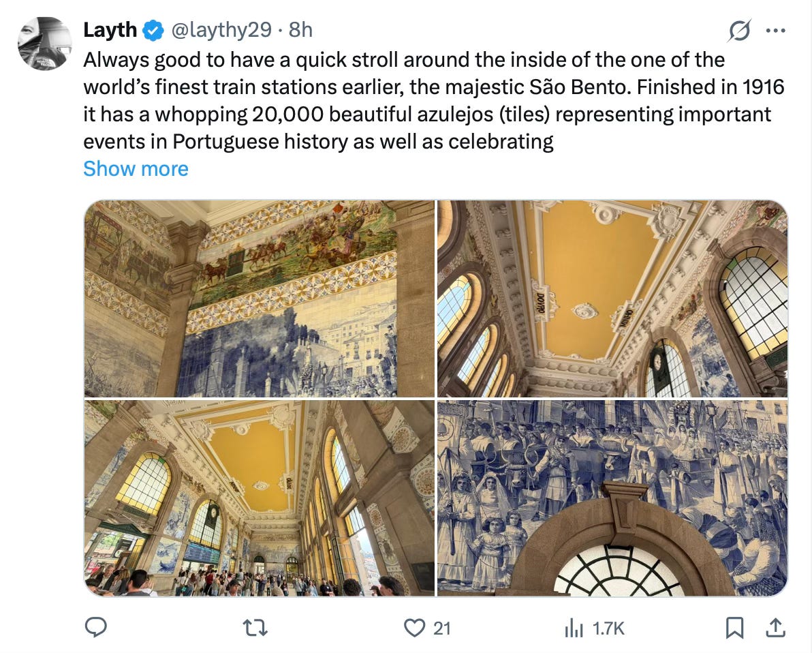This screenshot has height=653, width=812.
Task: Like the post with heart icon
Action: (414, 628)
